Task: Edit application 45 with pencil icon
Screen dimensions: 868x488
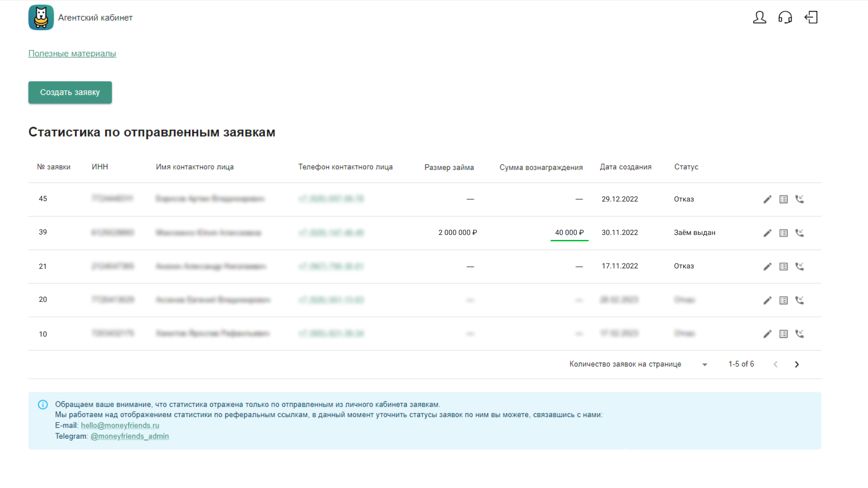Action: (767, 199)
